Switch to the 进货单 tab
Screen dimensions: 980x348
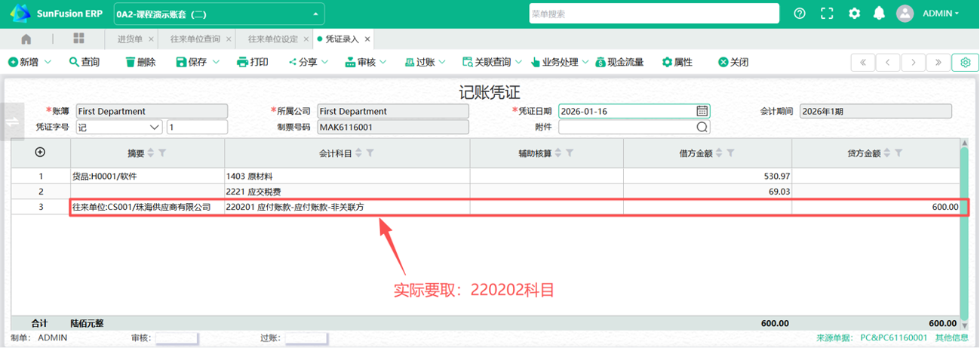(130, 38)
